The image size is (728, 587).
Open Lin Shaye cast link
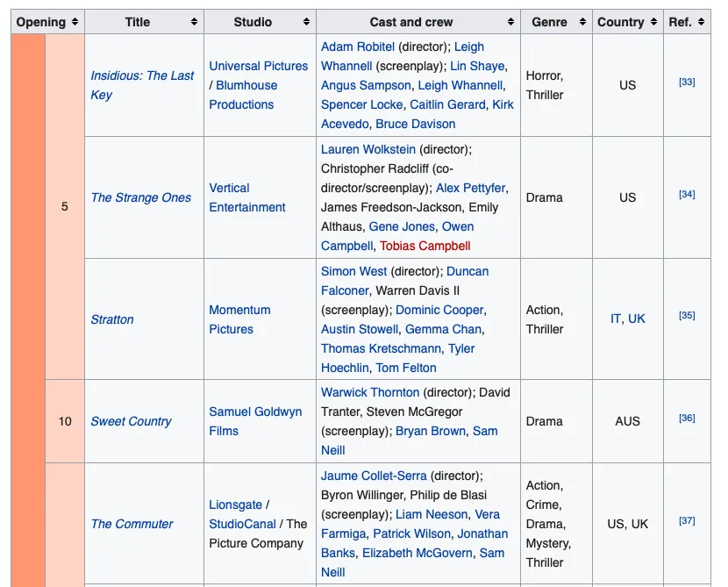tap(477, 66)
